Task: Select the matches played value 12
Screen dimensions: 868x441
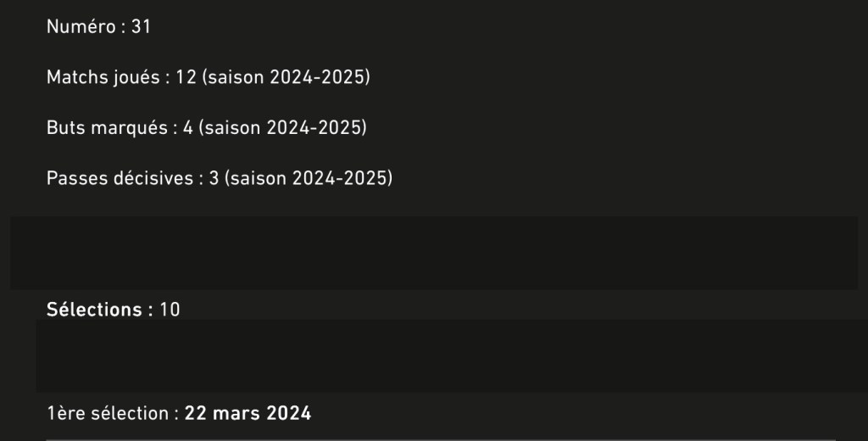Action: 186,77
